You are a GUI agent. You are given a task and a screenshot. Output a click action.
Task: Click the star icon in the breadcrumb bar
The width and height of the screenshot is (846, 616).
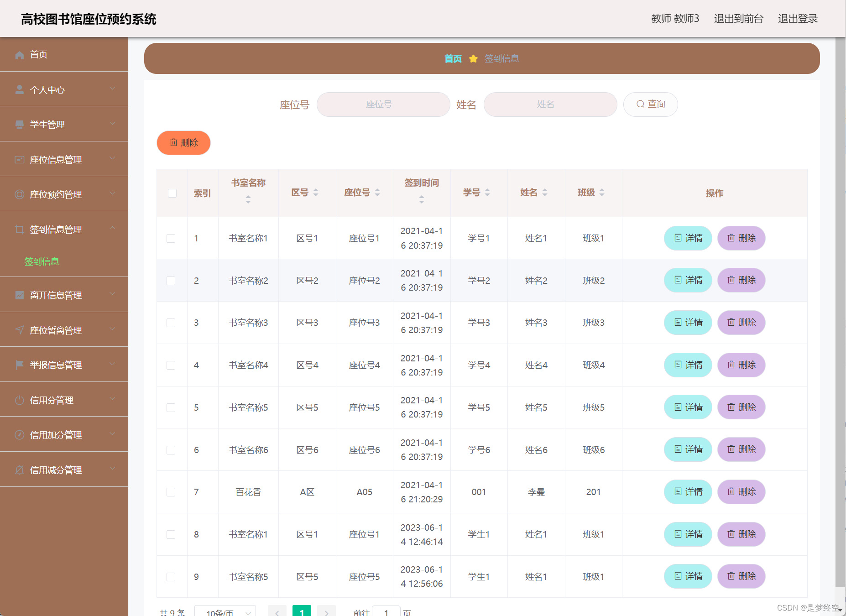click(473, 58)
